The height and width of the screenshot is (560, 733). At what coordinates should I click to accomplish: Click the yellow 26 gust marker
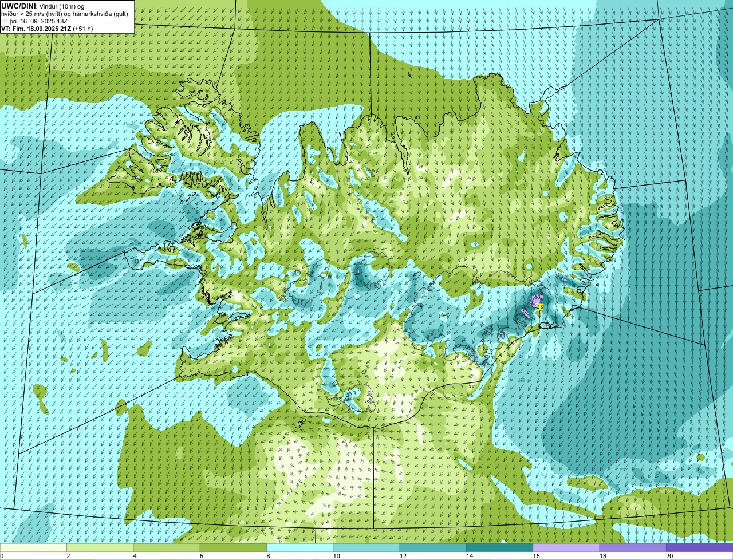(x=539, y=307)
